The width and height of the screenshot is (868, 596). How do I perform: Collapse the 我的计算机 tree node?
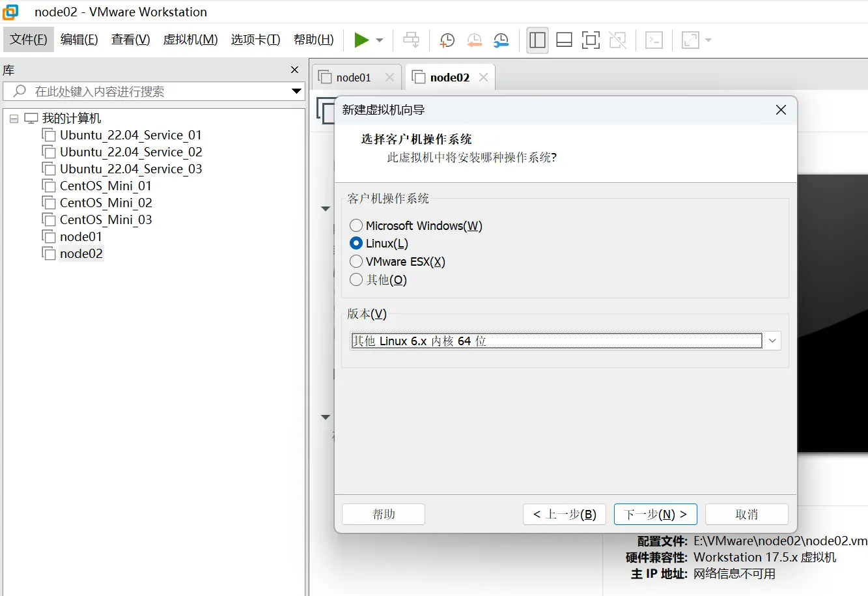(14, 119)
